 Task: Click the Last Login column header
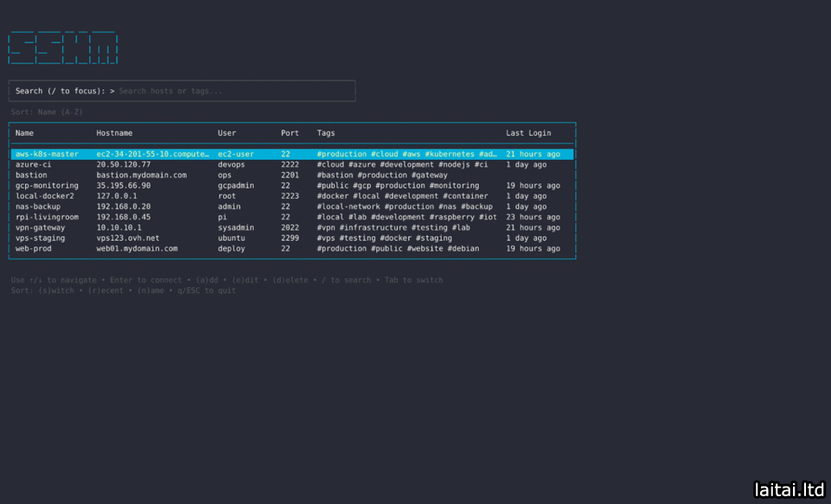coord(527,133)
